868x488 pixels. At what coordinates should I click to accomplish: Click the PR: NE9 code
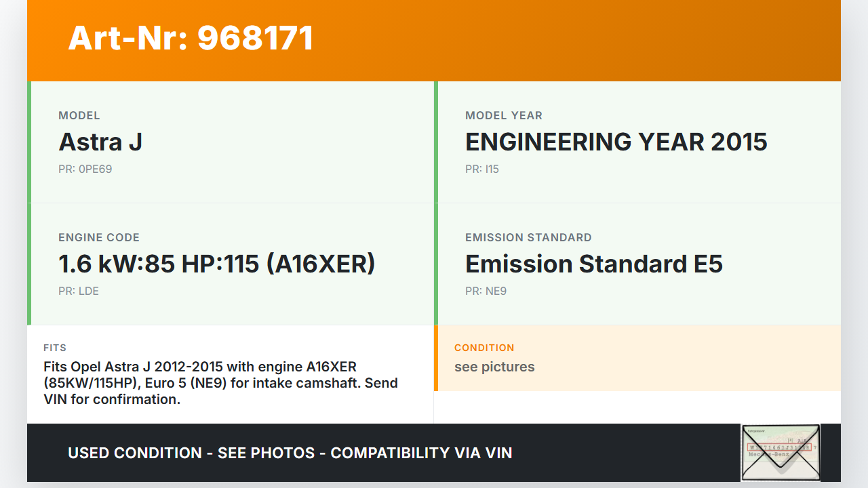(486, 291)
